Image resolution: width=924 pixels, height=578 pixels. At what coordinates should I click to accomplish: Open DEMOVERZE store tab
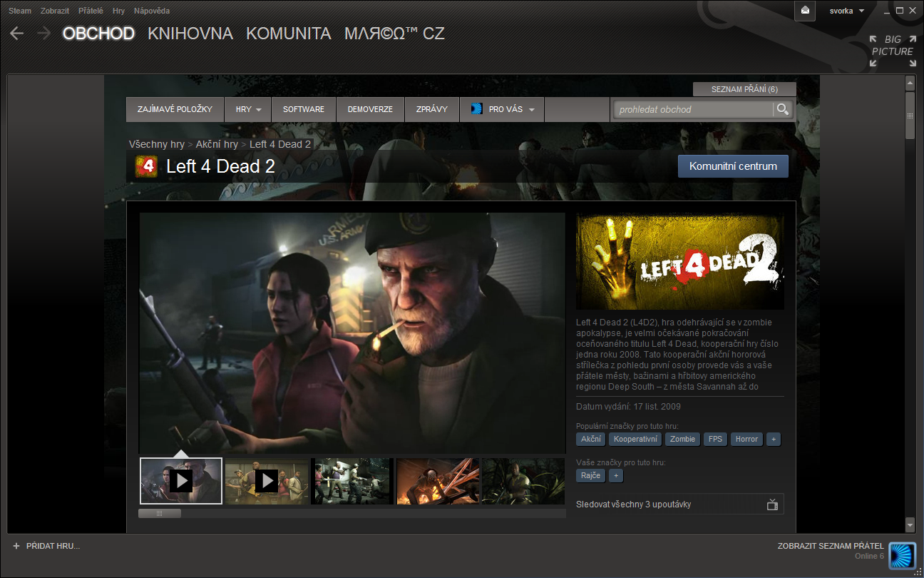[x=370, y=109]
